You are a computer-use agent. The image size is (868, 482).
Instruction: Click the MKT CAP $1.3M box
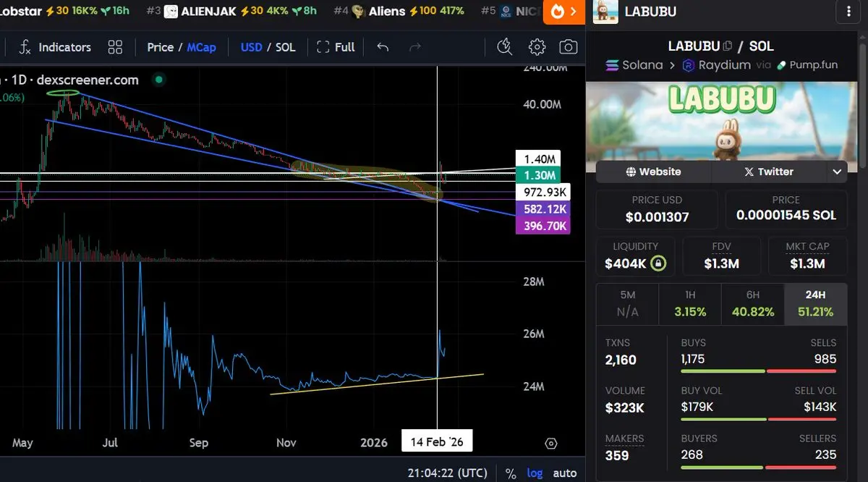click(807, 256)
